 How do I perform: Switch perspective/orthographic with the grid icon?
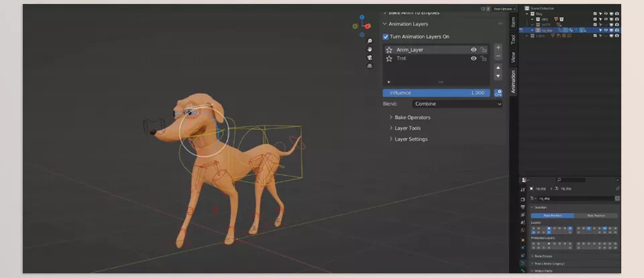point(370,66)
